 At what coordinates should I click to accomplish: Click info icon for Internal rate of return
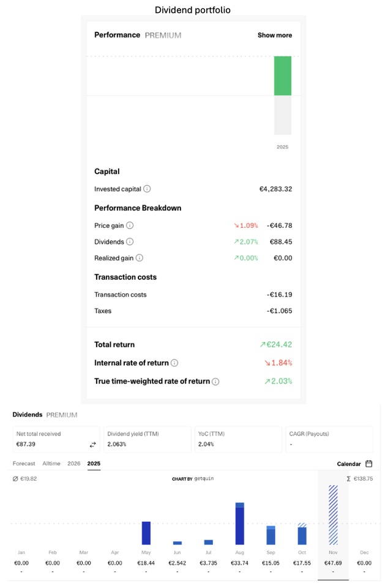pyautogui.click(x=174, y=363)
